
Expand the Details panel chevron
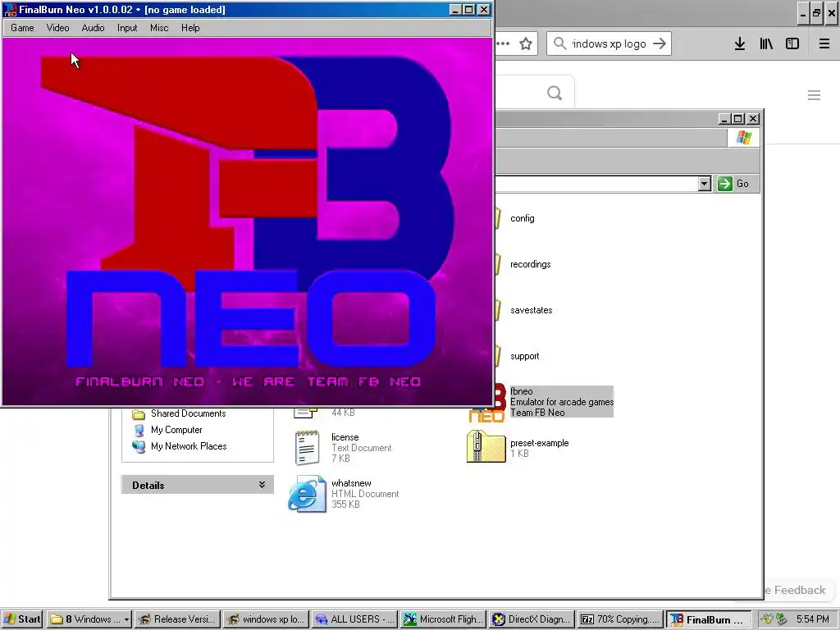pos(262,485)
